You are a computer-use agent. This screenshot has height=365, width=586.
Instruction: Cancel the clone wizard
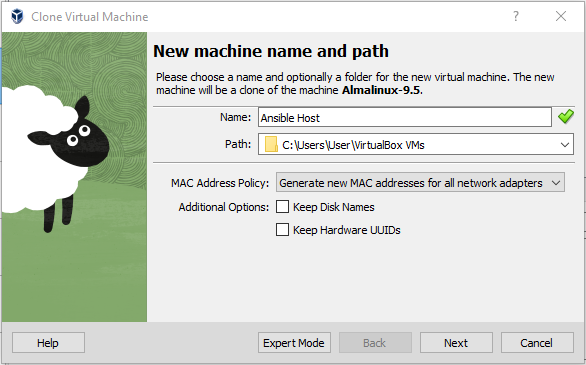(x=537, y=343)
